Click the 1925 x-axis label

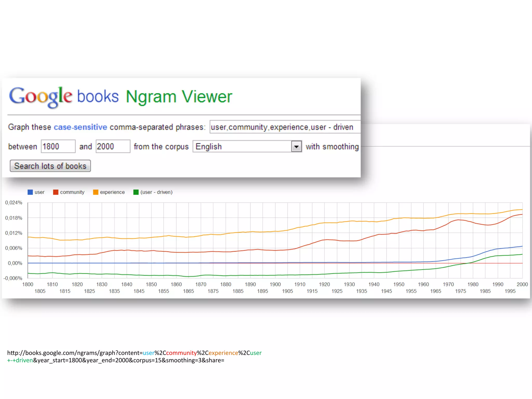[x=337, y=291]
